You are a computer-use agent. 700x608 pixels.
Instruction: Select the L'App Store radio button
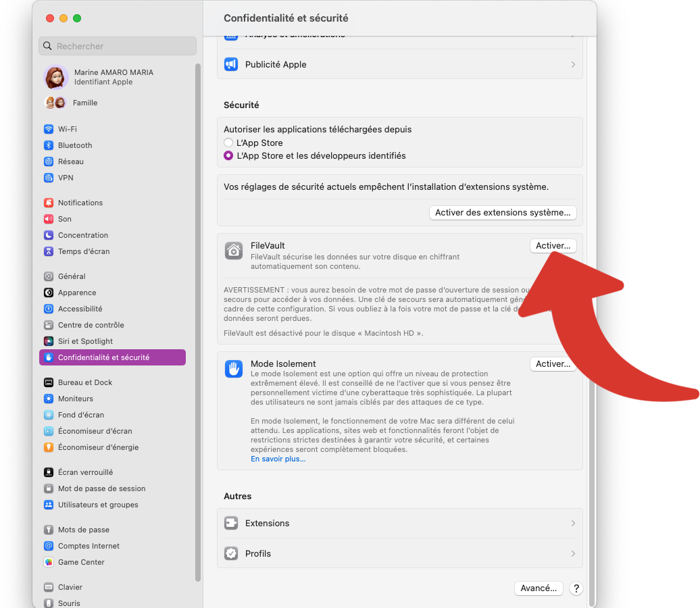tap(228, 143)
